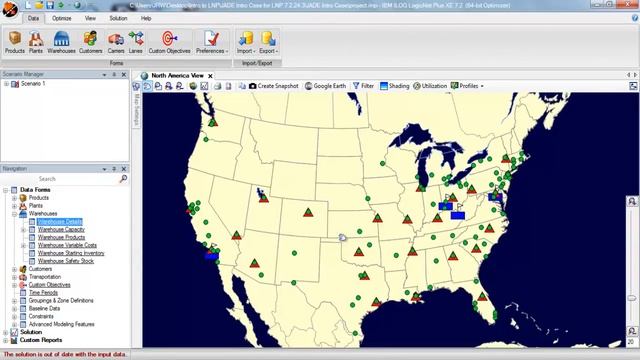Open Warehouse Variable Costs link
The height and width of the screenshot is (360, 640).
click(67, 245)
